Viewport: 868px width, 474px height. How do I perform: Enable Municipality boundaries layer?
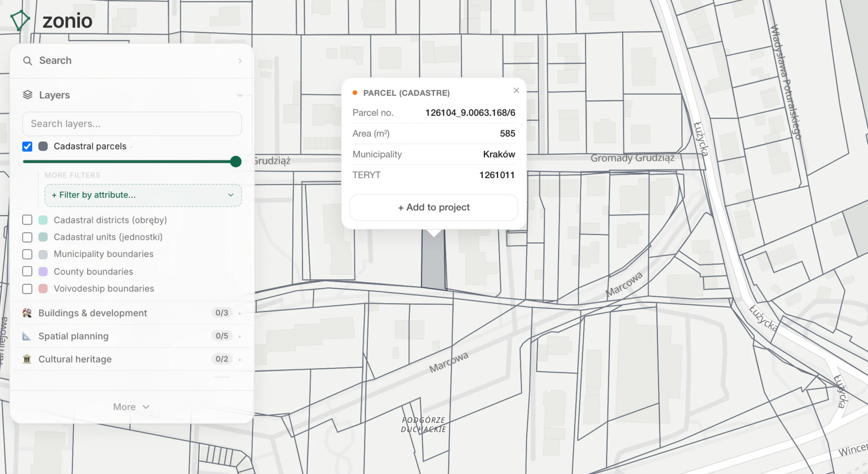point(27,254)
